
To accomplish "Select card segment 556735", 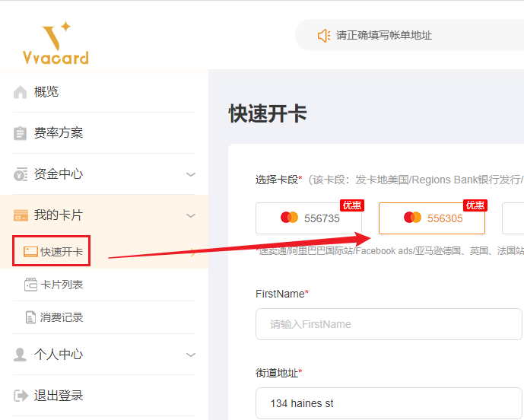I will click(309, 218).
